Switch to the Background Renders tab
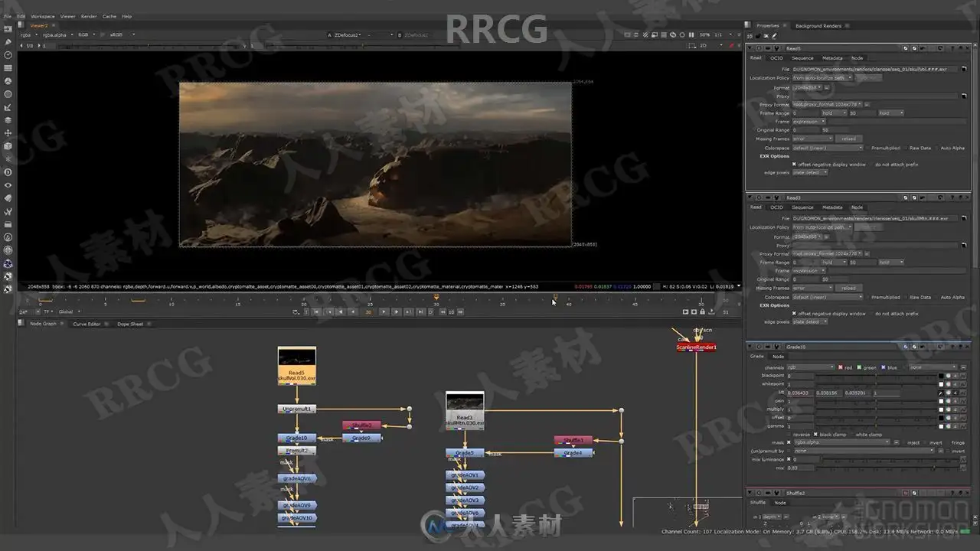The image size is (980, 551). pyautogui.click(x=818, y=26)
